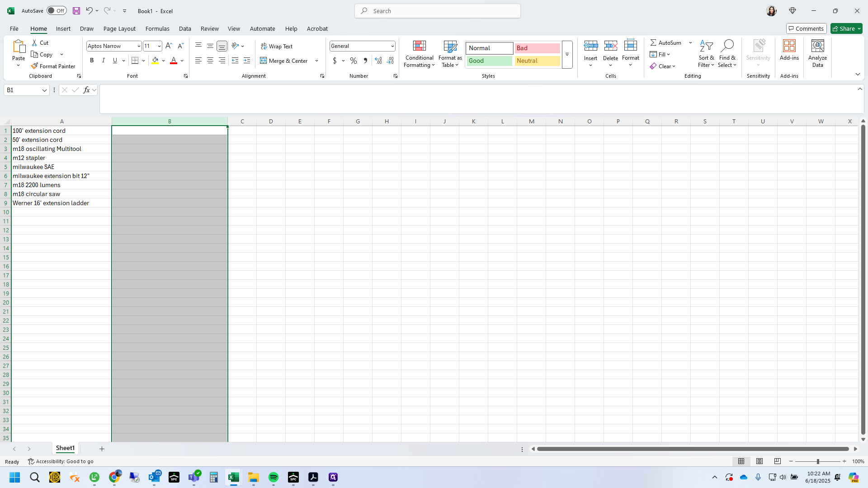This screenshot has width=868, height=488.
Task: Open the font name dropdown
Action: click(139, 46)
